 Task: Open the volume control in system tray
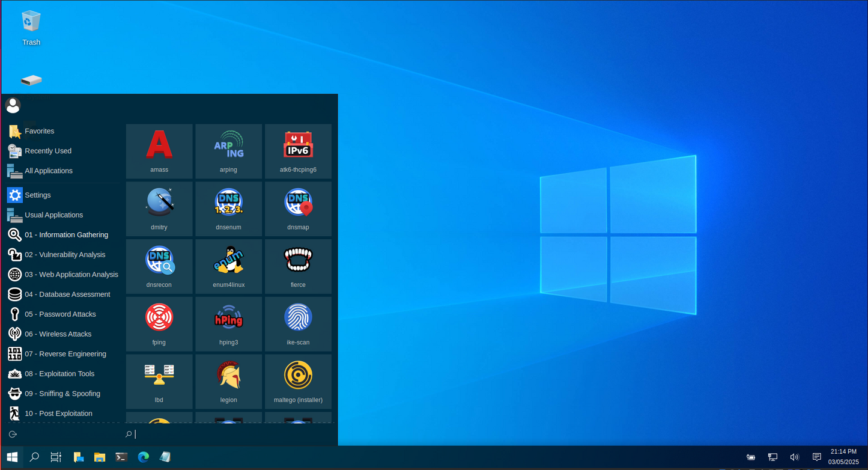pyautogui.click(x=795, y=457)
